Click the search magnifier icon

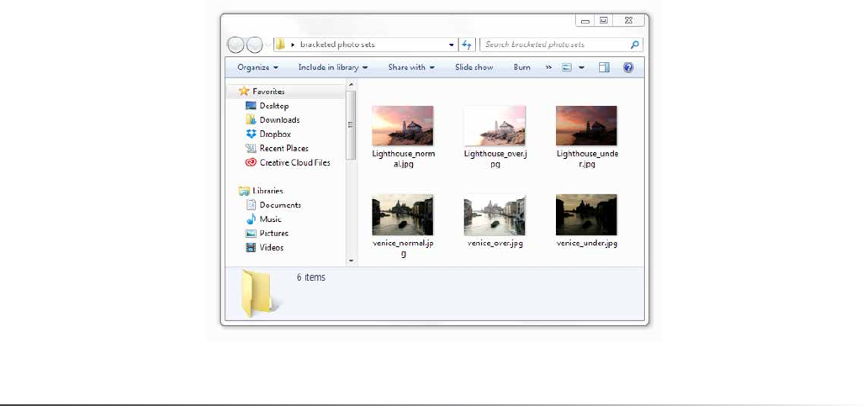634,45
